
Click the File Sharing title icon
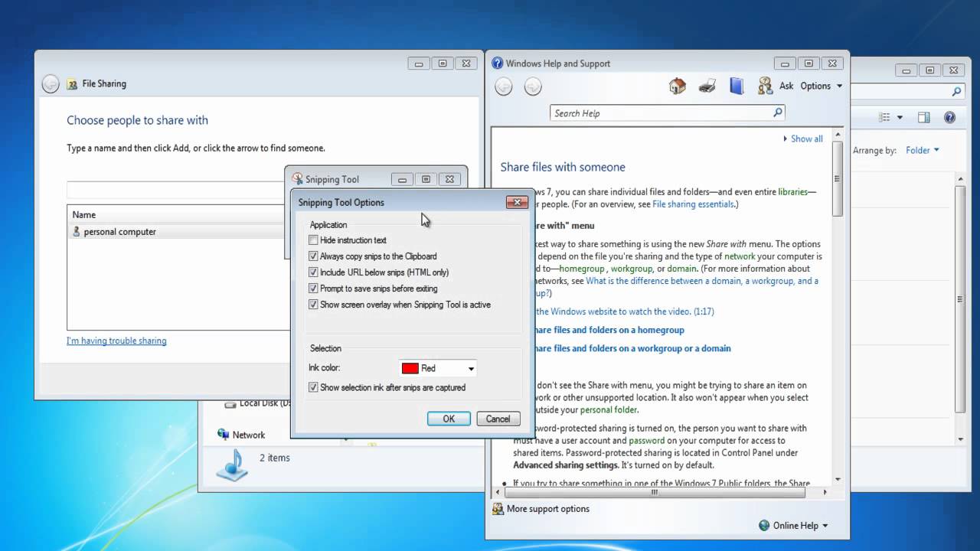pos(72,84)
